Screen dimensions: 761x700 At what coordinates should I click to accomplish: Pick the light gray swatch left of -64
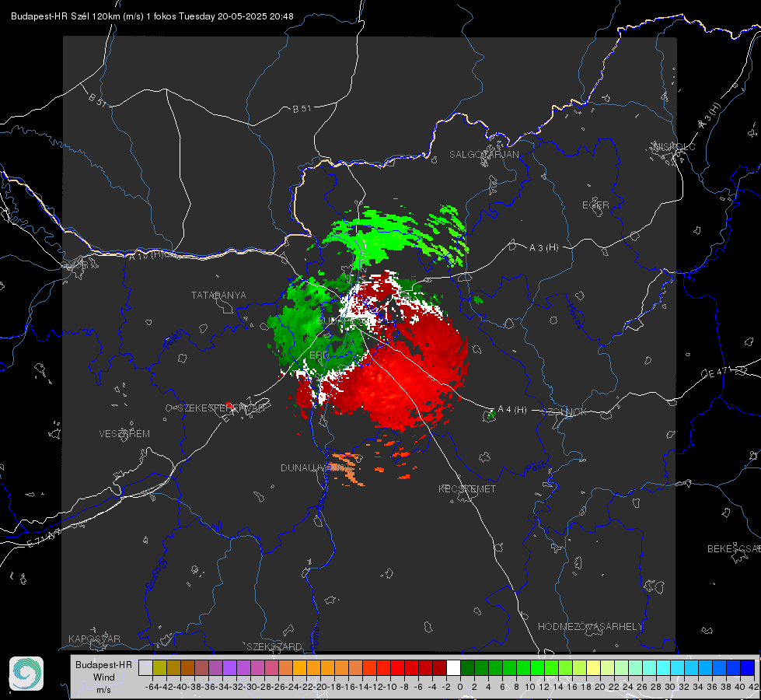(145, 668)
